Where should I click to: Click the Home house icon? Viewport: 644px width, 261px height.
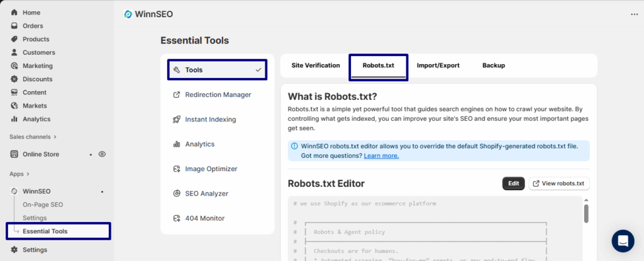click(14, 13)
